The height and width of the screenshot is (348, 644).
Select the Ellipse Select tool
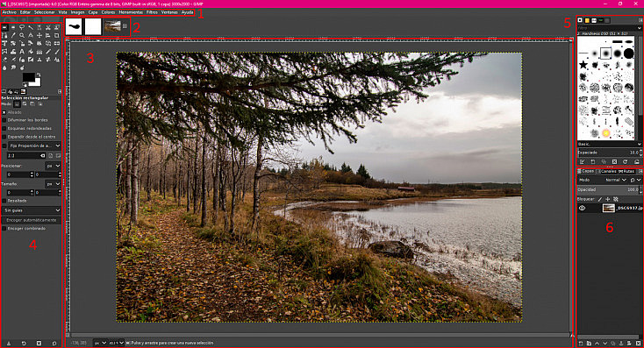13,27
